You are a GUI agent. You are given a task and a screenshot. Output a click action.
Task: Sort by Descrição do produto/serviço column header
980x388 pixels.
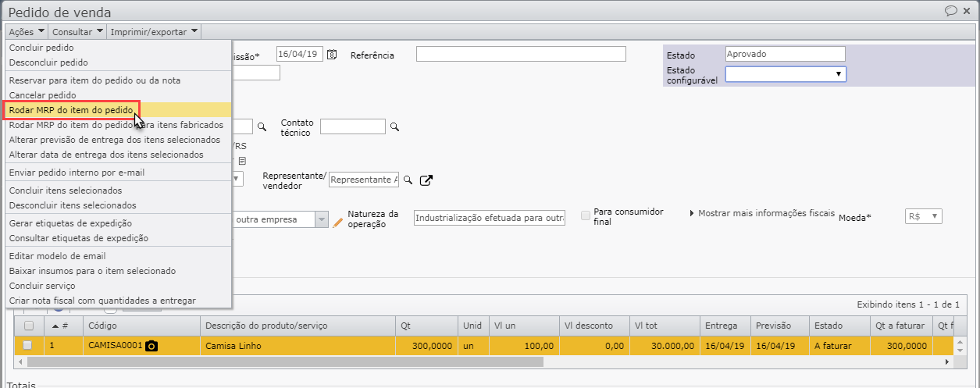click(x=298, y=326)
